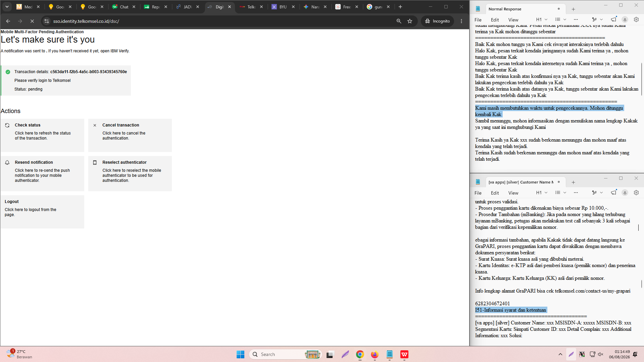Click Logout action card
This screenshot has width=644, height=362.
coord(42,212)
